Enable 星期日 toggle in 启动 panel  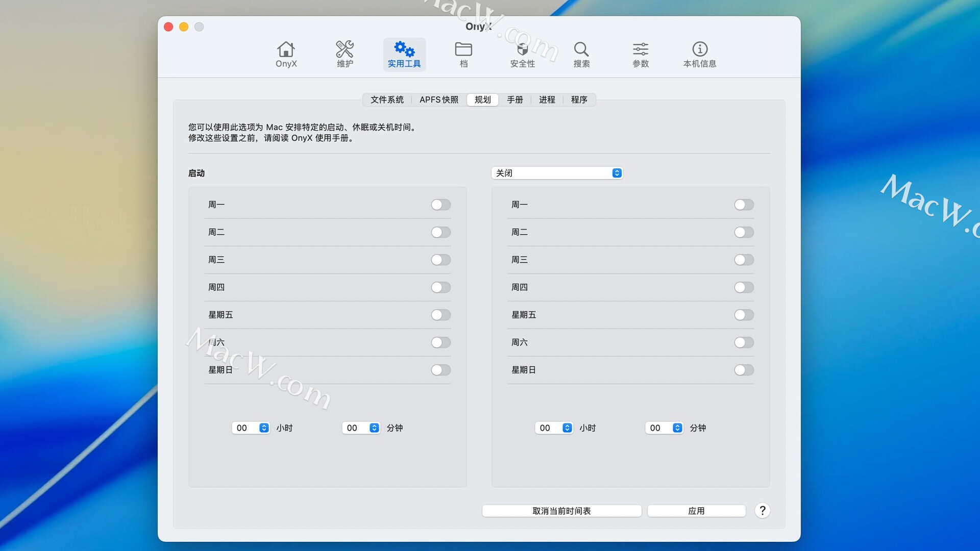(441, 370)
